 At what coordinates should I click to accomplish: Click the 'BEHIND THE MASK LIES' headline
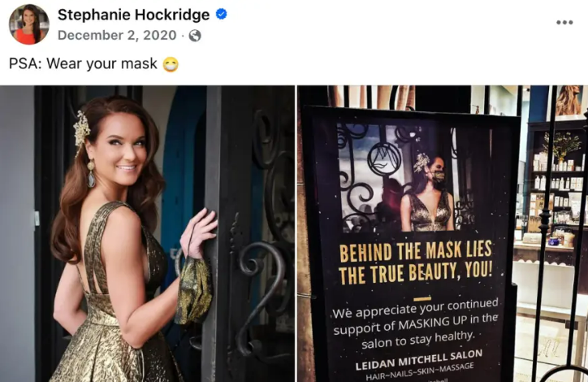coord(415,251)
